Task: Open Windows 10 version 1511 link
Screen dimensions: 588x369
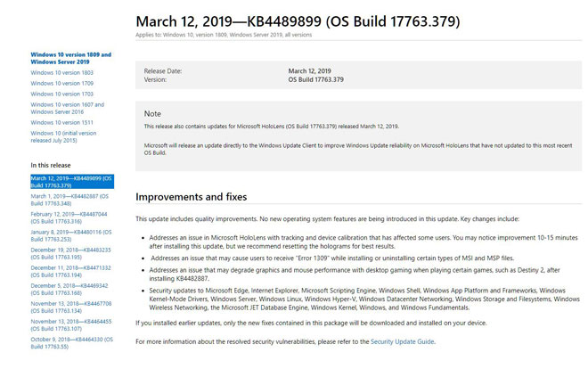Action: coord(61,122)
